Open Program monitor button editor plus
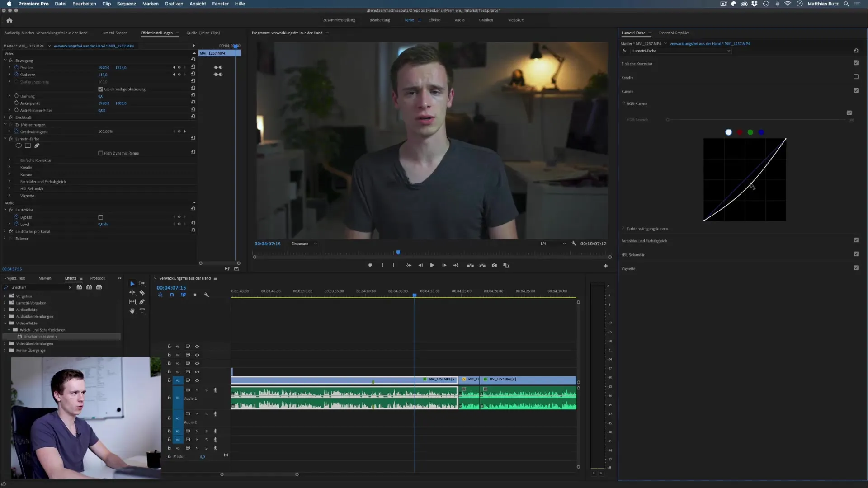This screenshot has height=488, width=868. pos(605,266)
